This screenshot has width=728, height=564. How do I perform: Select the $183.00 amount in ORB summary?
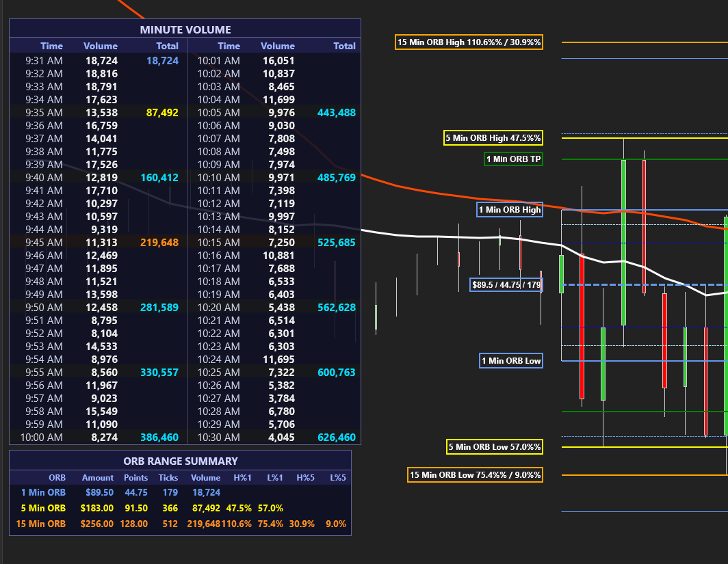tap(97, 508)
